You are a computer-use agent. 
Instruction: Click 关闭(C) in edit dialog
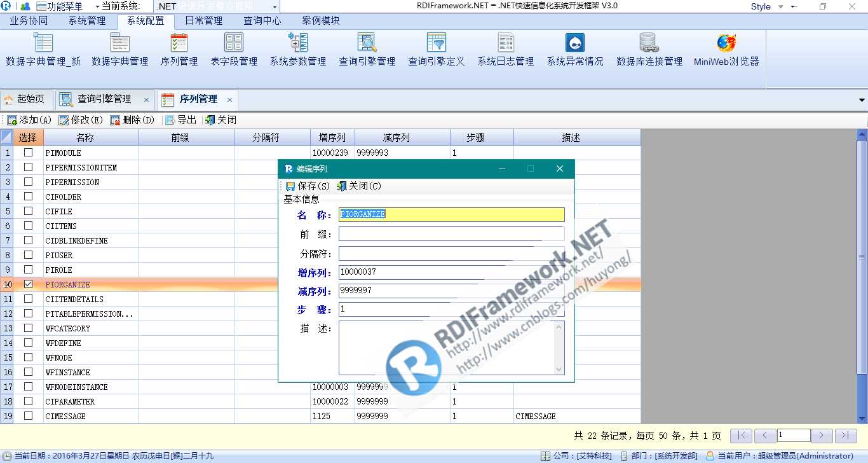coord(359,186)
